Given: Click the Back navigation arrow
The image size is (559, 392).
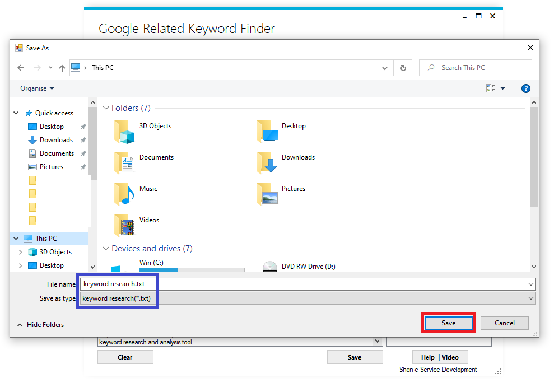Looking at the screenshot, I should [x=21, y=68].
